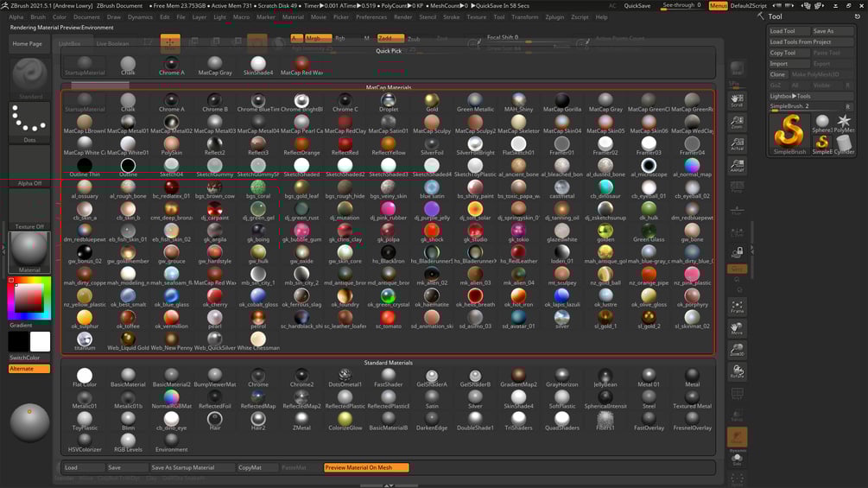Choose the dj_purple_jelly material
The height and width of the screenshot is (488, 868).
point(432,209)
